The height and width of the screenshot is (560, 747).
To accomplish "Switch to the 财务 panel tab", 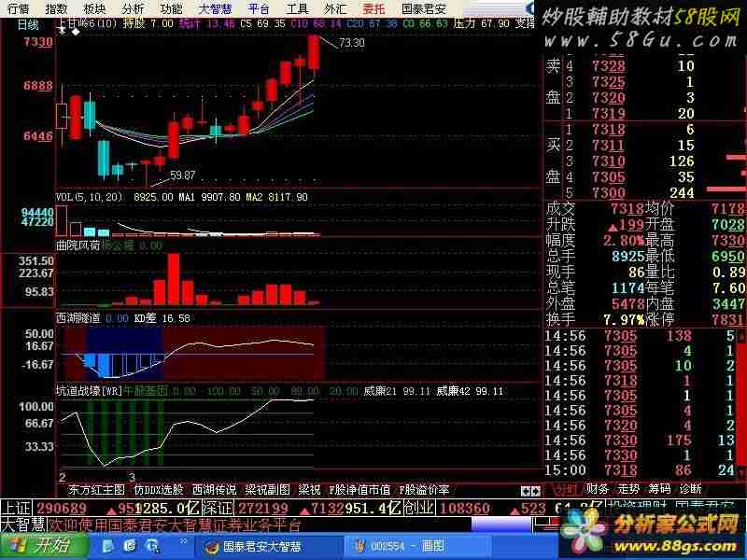I will coord(598,489).
